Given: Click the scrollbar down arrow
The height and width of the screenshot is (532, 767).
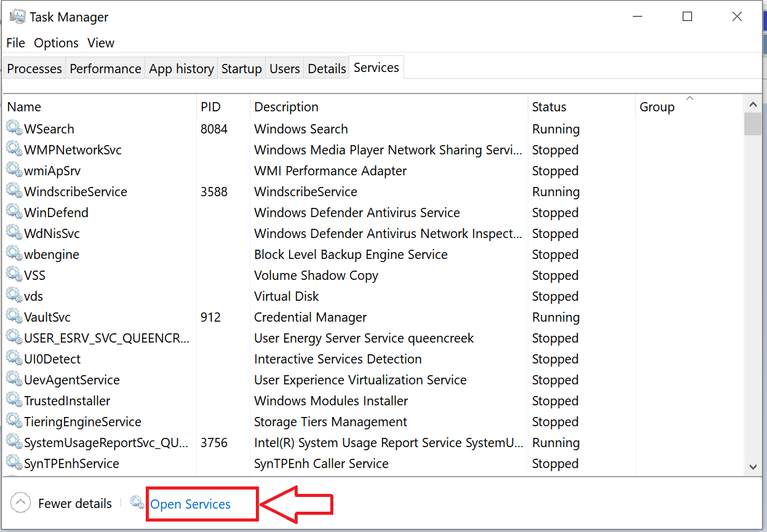Looking at the screenshot, I should 753,467.
